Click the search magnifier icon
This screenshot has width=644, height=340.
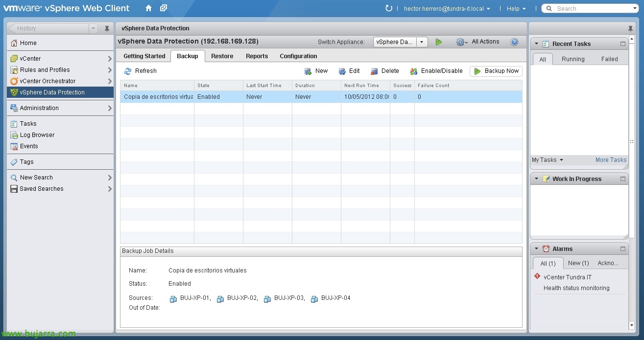point(549,8)
